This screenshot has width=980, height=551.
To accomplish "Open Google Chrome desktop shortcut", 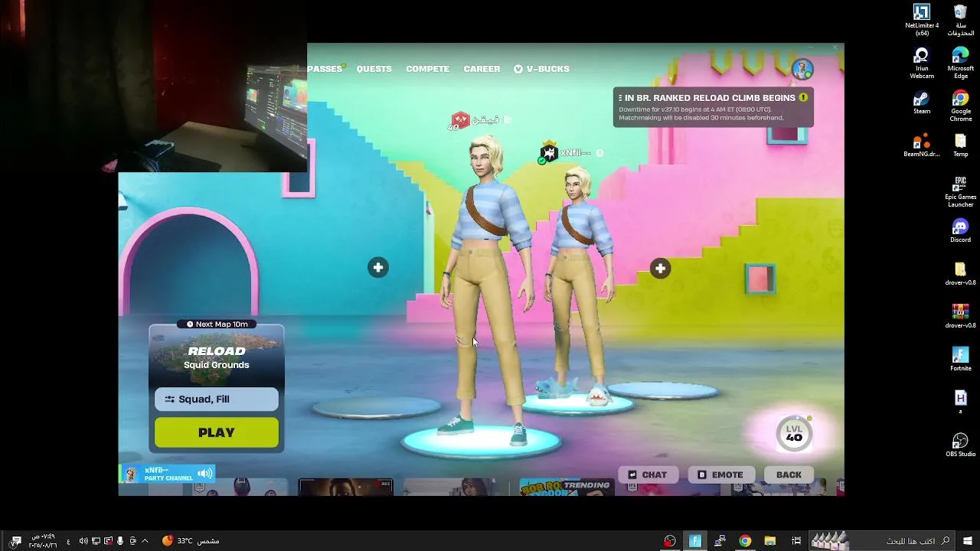I will 960,106.
